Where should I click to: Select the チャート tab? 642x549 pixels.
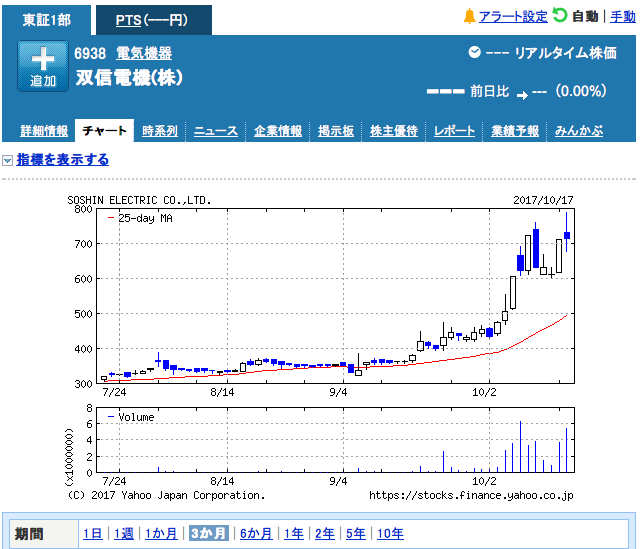(x=104, y=131)
